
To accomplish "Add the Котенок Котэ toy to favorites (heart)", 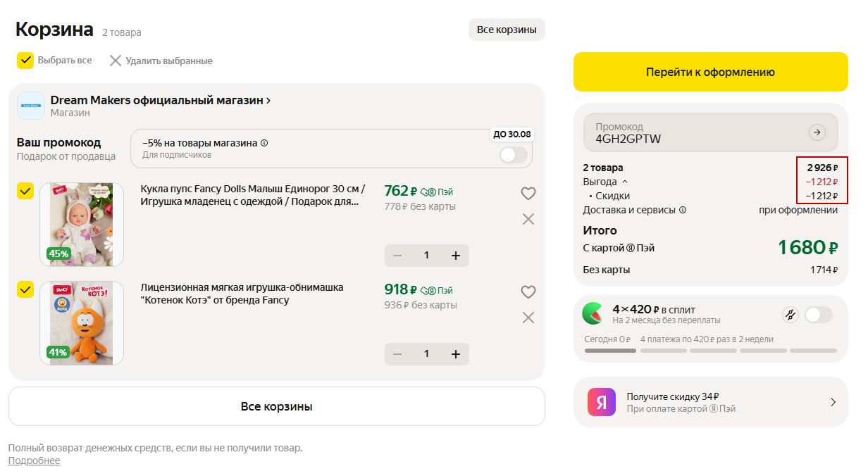I will [x=528, y=292].
